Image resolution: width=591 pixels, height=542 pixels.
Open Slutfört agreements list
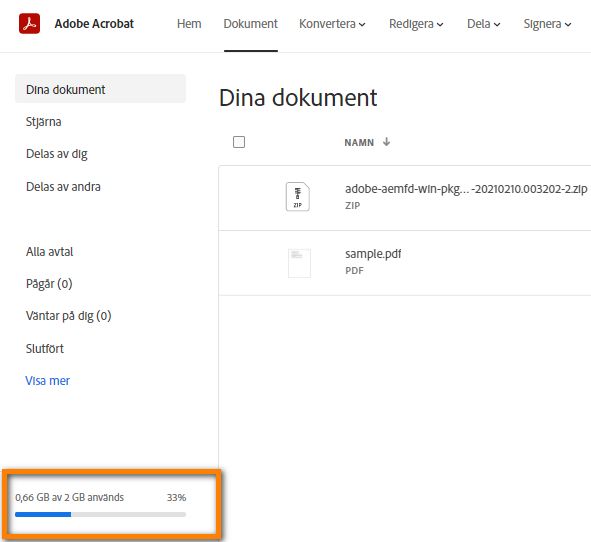(45, 348)
